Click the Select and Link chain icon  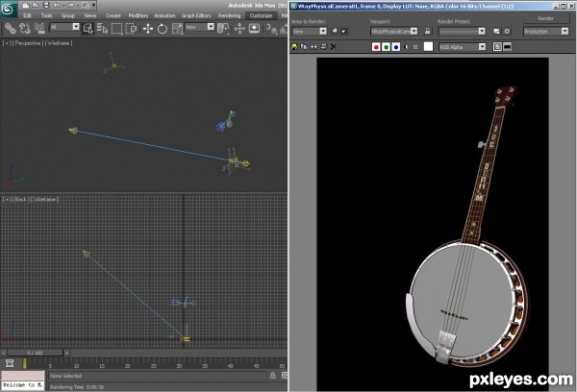10,28
